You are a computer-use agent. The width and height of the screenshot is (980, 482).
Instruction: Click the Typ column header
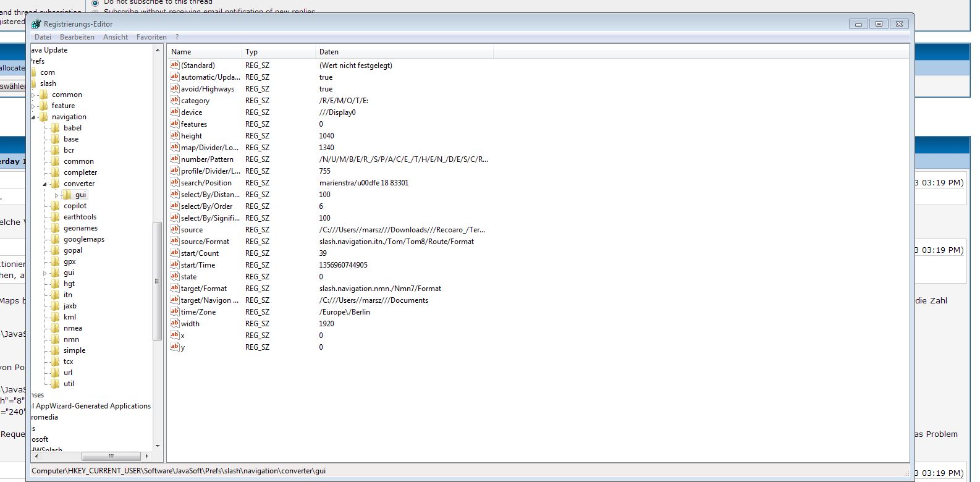[251, 52]
